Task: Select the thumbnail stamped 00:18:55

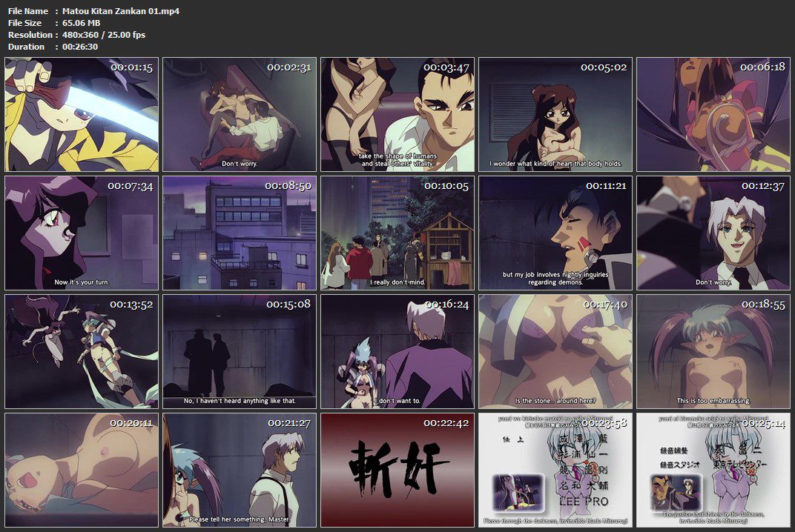Action: coord(713,352)
